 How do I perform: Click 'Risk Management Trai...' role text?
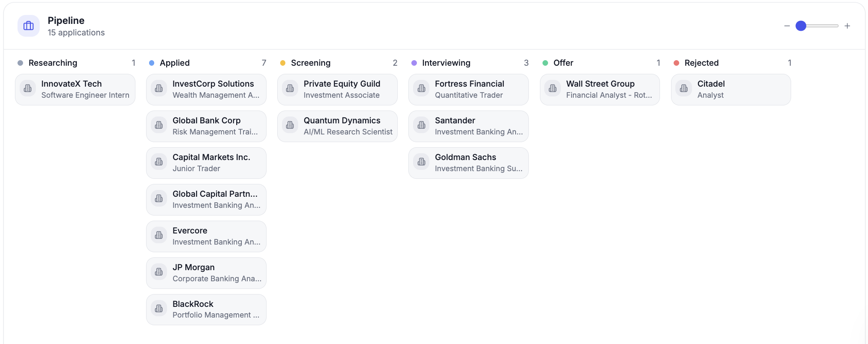(x=215, y=132)
